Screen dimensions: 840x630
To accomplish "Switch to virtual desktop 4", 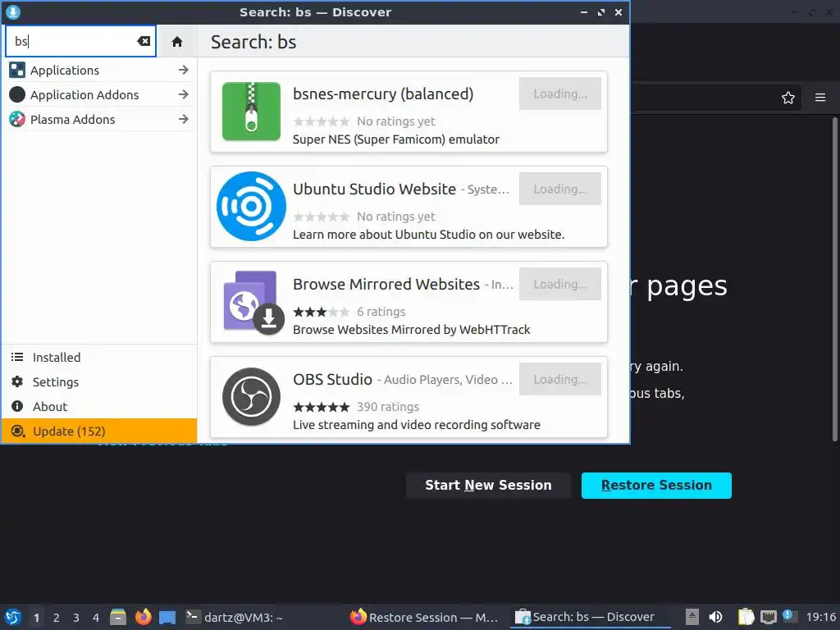I will tap(96, 618).
